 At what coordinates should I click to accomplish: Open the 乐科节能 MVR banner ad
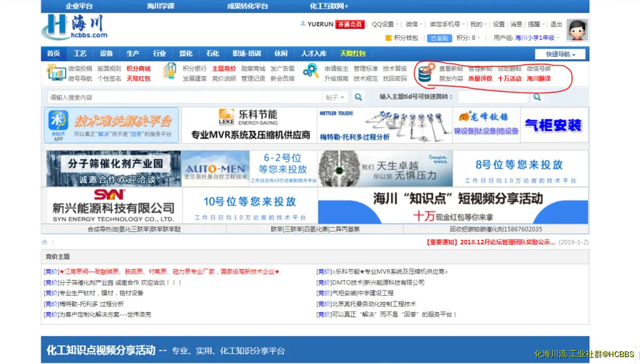(x=249, y=125)
